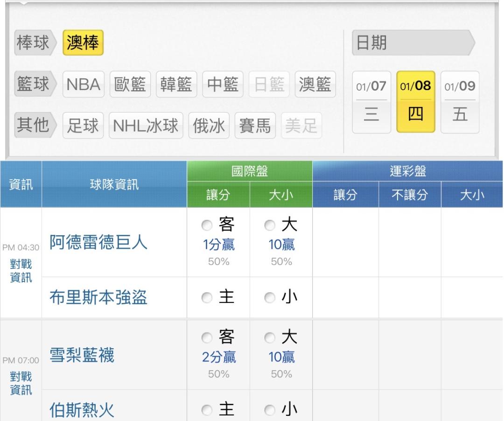Open the 歐籃 league filter

(x=130, y=85)
